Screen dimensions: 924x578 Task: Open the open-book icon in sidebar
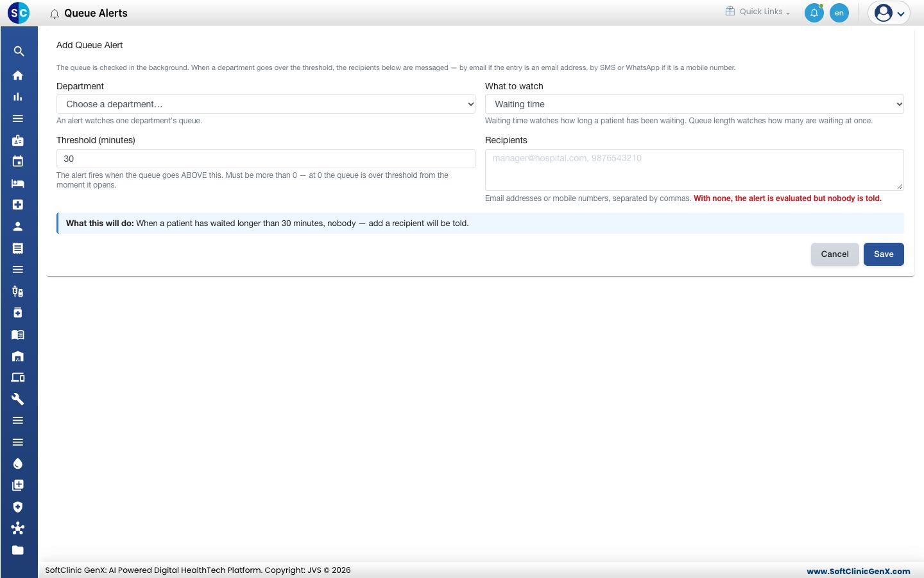point(18,335)
